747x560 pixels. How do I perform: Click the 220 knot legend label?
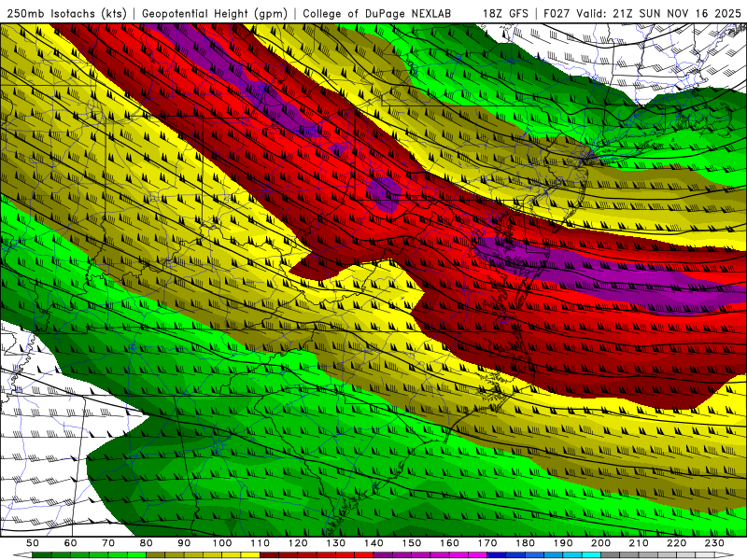676,543
